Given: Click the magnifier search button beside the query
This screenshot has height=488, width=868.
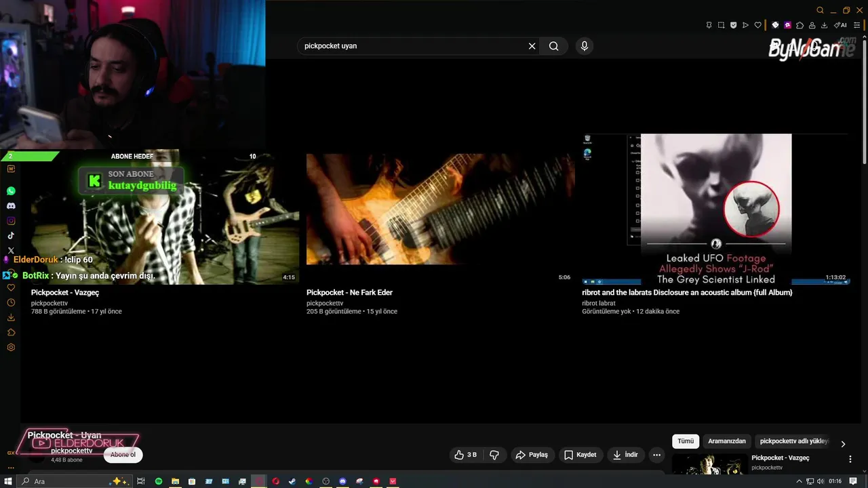Looking at the screenshot, I should 554,46.
